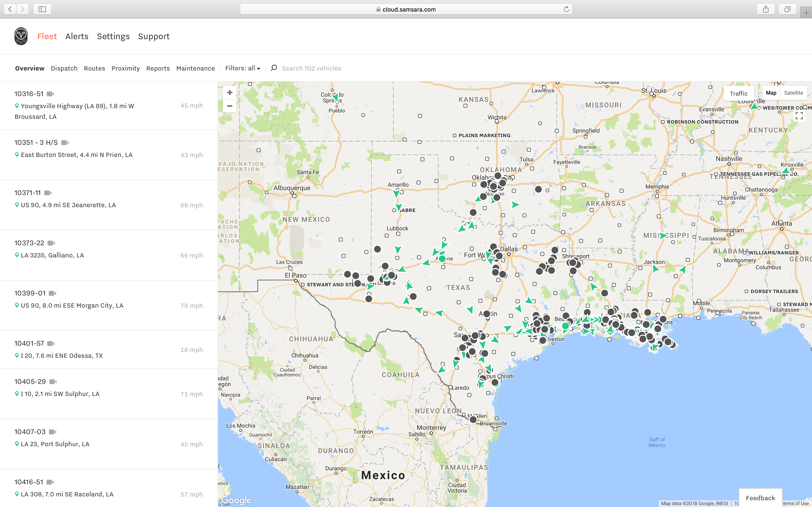Image resolution: width=812 pixels, height=507 pixels.
Task: Zoom out the map with minus button
Action: tap(230, 106)
